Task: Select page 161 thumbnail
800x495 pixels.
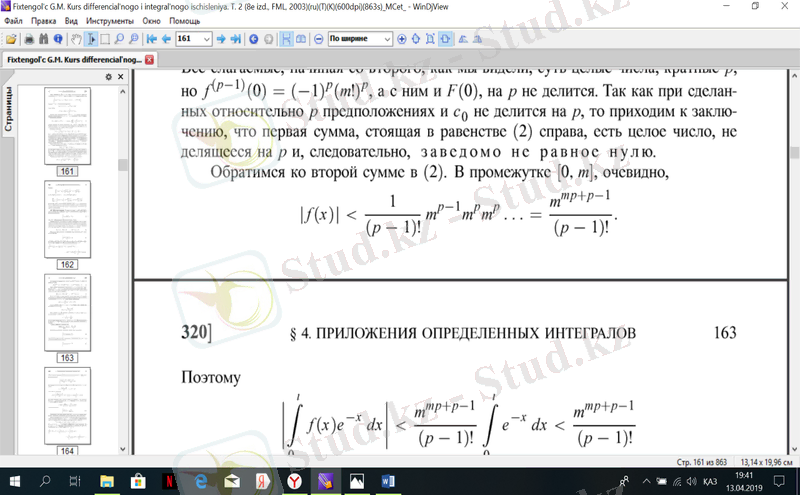Action: [x=67, y=126]
